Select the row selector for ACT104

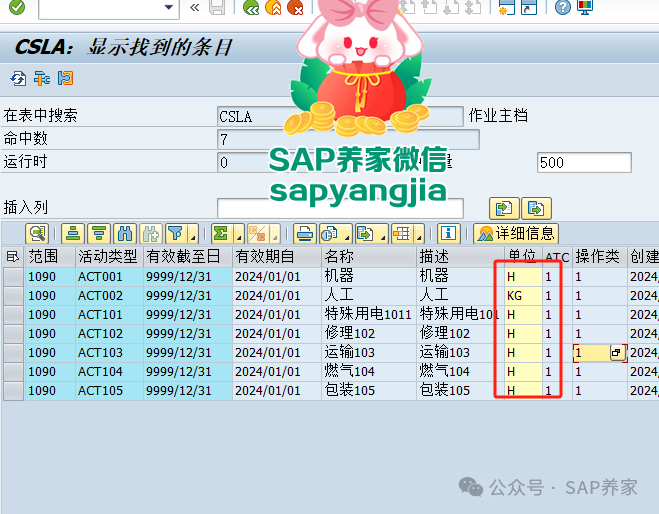[13, 372]
